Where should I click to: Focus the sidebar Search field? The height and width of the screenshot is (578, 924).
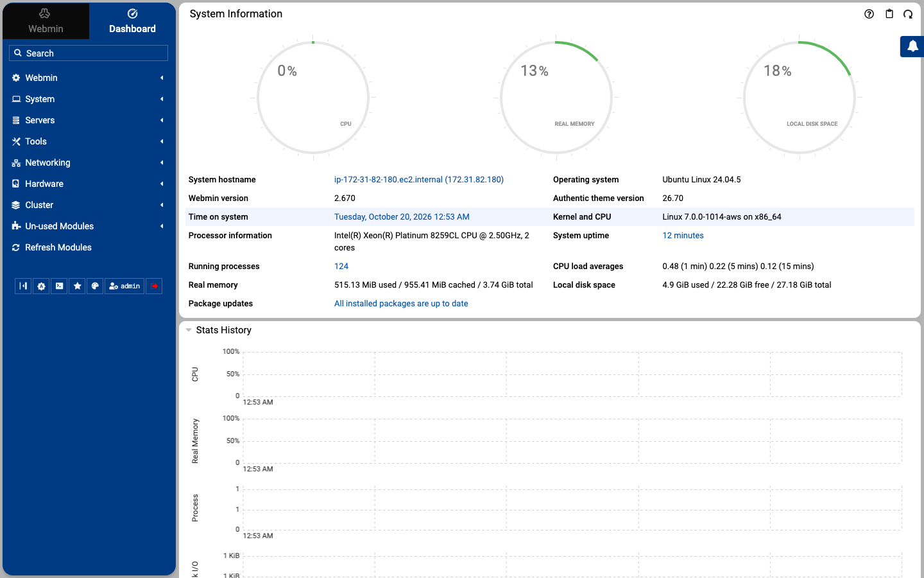[x=89, y=53]
